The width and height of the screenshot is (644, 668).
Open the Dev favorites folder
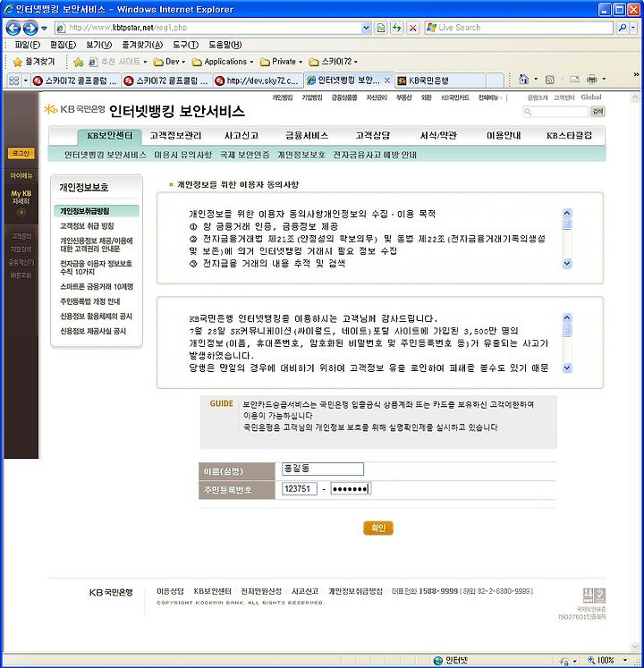170,62
